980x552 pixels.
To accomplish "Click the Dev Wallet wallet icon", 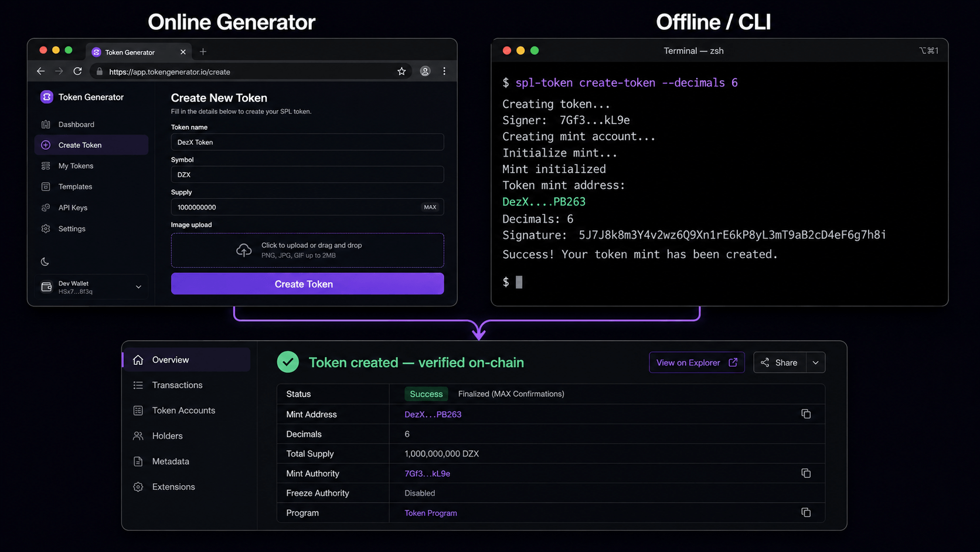I will (x=46, y=287).
